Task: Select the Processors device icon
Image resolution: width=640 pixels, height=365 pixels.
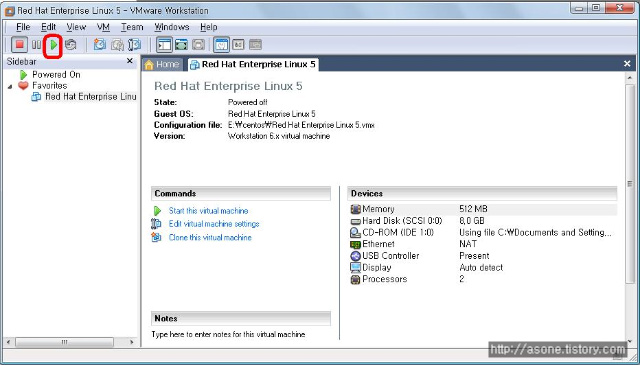Action: (x=356, y=279)
